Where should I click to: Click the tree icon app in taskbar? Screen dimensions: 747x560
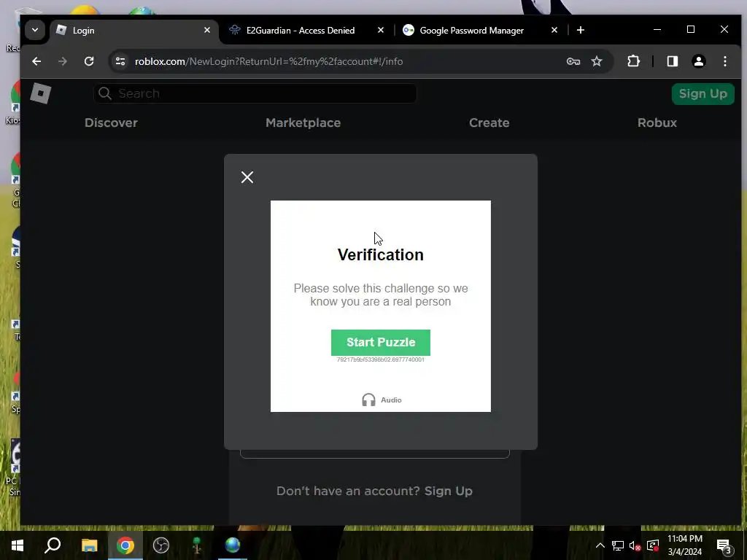(x=197, y=545)
